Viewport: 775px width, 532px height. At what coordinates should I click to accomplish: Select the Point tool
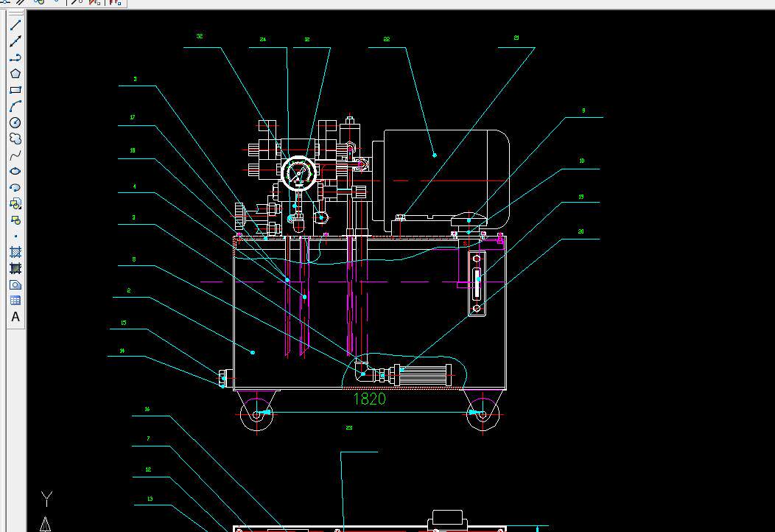click(x=15, y=237)
